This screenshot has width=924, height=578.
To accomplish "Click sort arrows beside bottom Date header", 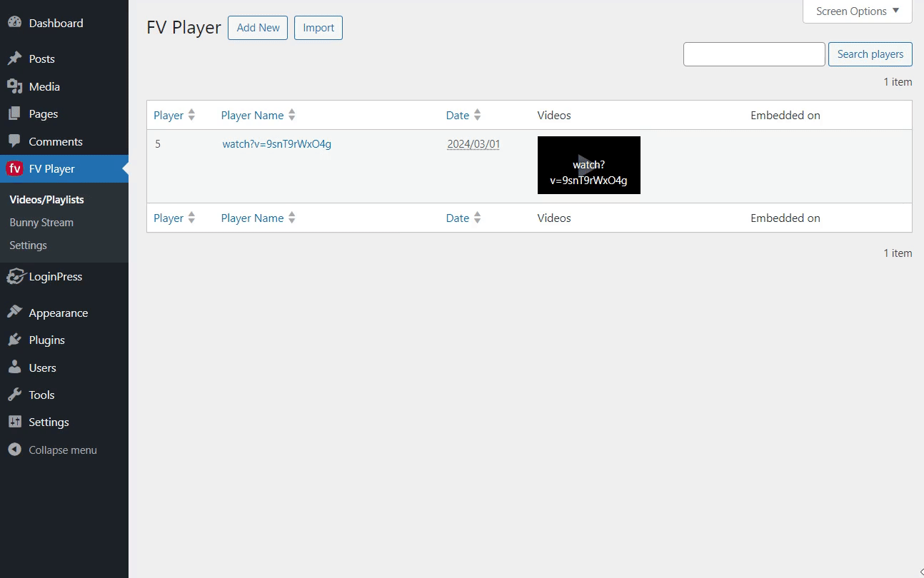I will point(477,218).
